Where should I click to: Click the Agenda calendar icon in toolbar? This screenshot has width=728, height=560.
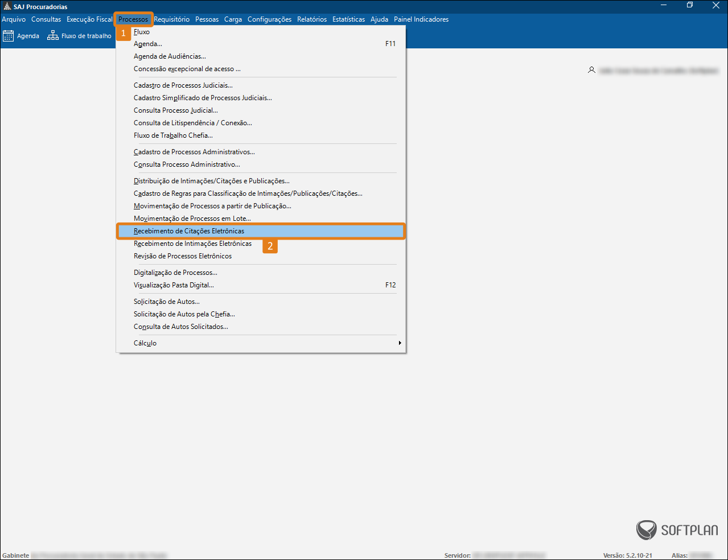coord(8,36)
